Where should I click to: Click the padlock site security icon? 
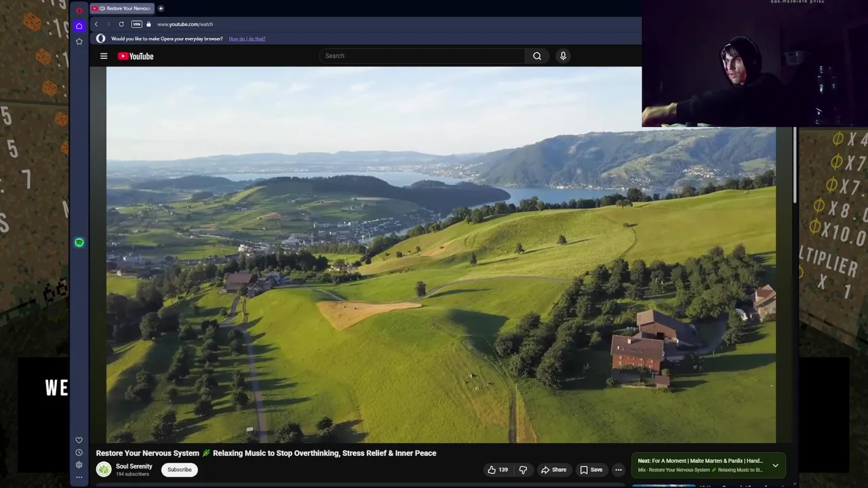pyautogui.click(x=149, y=24)
